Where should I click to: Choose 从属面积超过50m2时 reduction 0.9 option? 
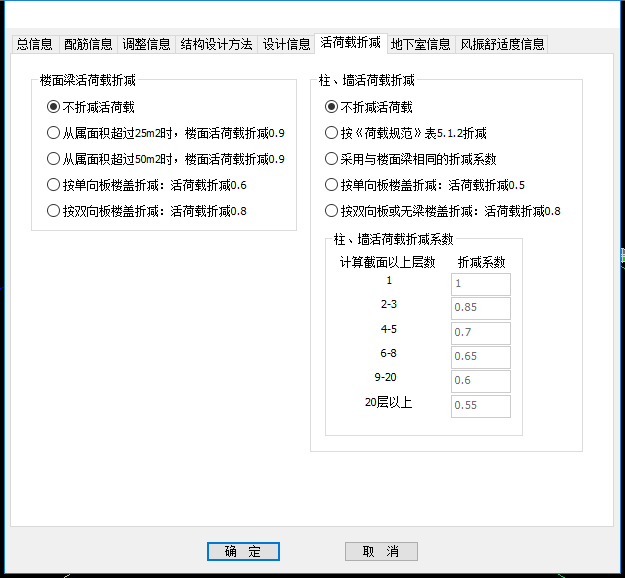[165, 159]
